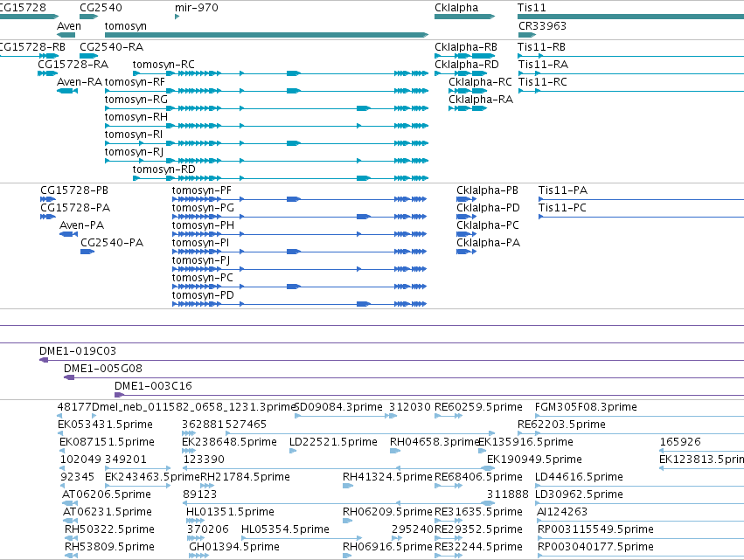This screenshot has width=744, height=560.
Task: Select protein CG15728-PB
Action: pyautogui.click(x=48, y=199)
